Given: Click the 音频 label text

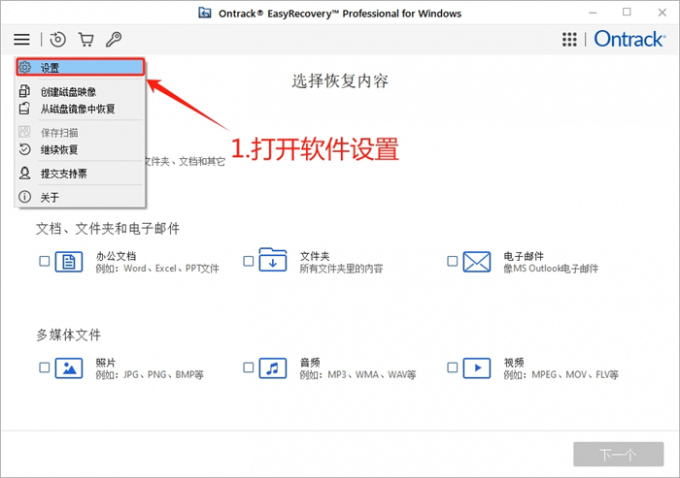Looking at the screenshot, I should (310, 362).
